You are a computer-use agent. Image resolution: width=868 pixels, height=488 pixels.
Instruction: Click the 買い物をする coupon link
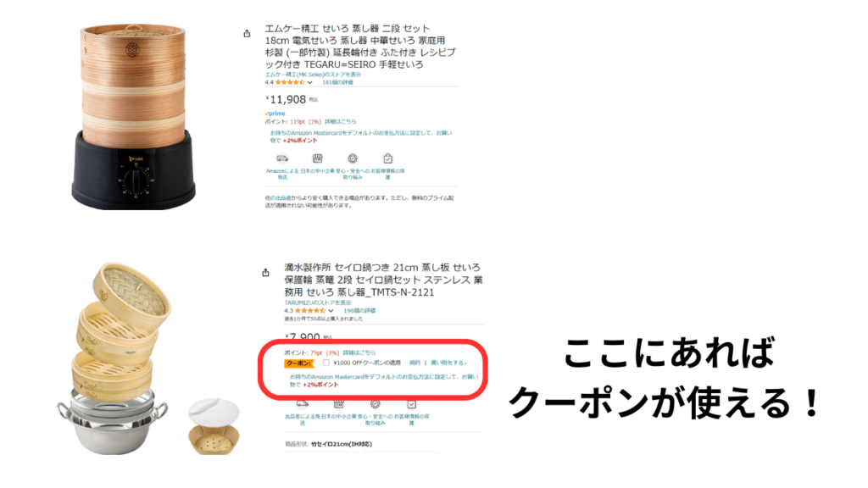click(x=448, y=363)
